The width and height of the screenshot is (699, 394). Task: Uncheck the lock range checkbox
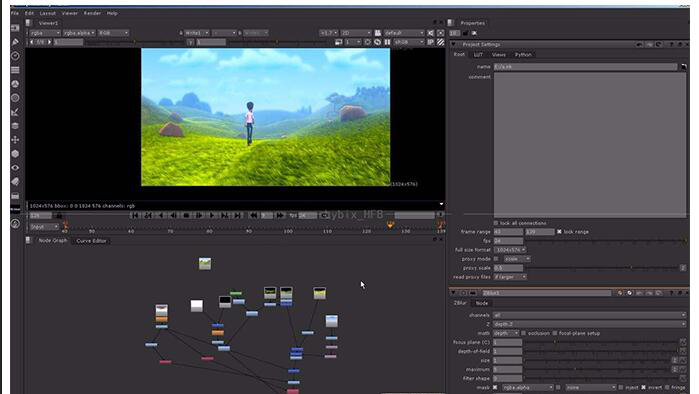click(559, 232)
